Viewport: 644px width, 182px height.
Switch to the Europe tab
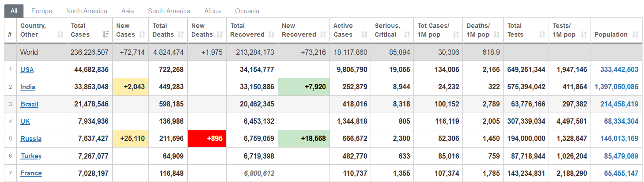(42, 11)
